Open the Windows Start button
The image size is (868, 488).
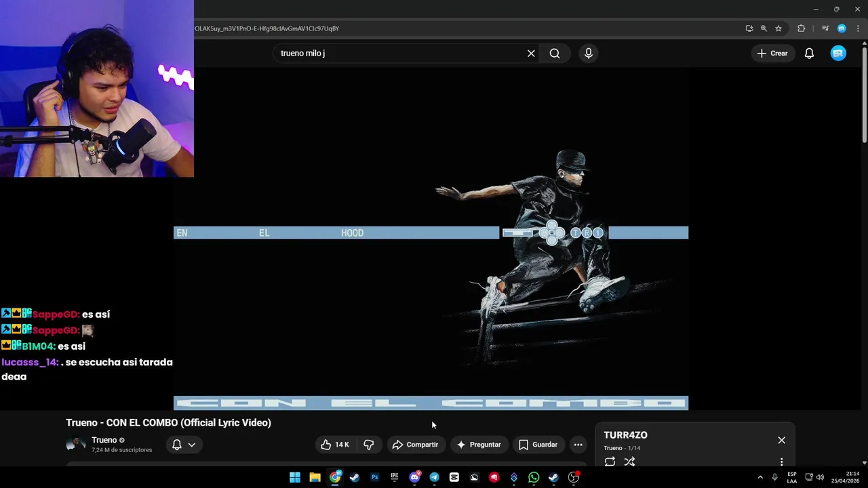(x=295, y=477)
